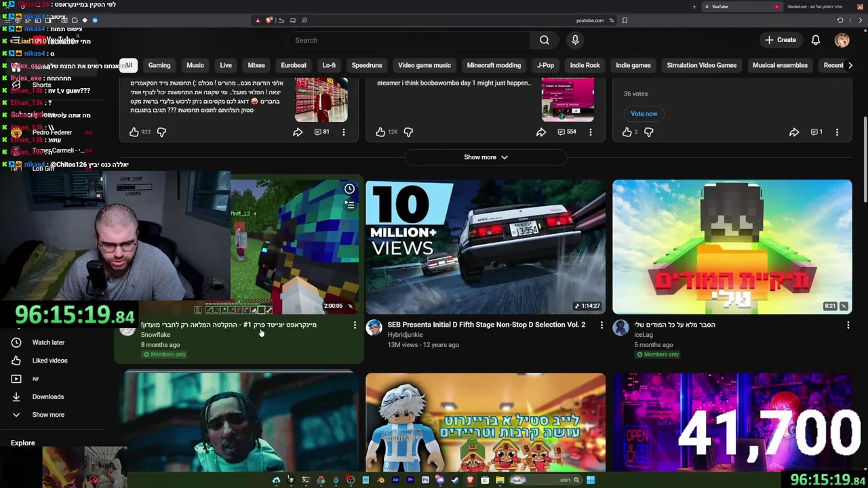Share the post with 554 comments

click(541, 132)
